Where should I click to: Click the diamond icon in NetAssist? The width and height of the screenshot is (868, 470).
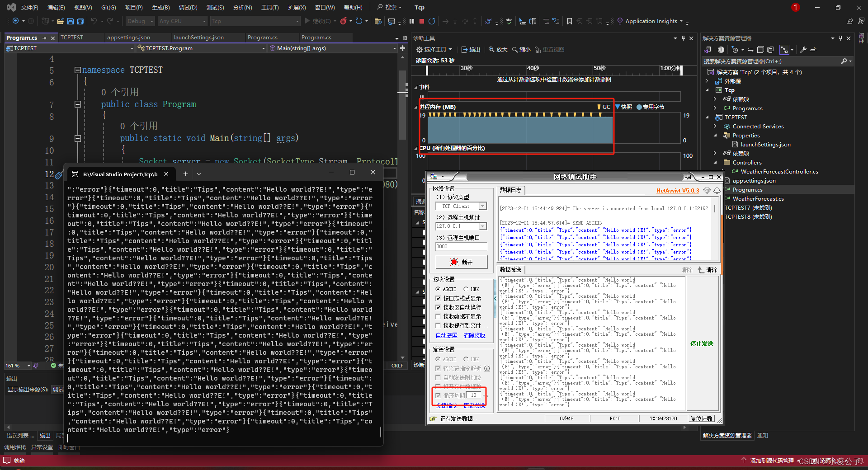click(x=707, y=191)
